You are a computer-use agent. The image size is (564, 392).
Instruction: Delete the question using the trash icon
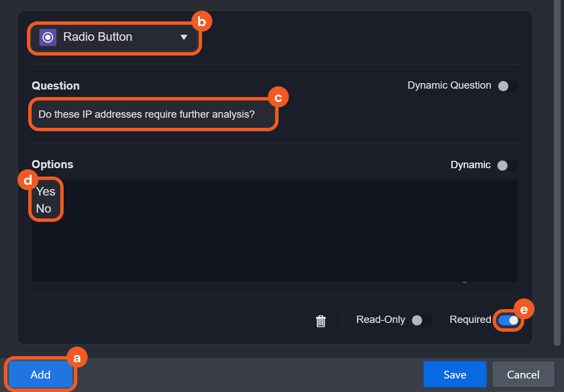click(320, 321)
